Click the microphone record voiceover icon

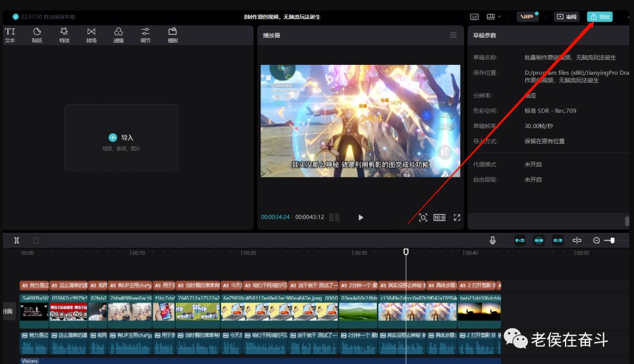[492, 240]
